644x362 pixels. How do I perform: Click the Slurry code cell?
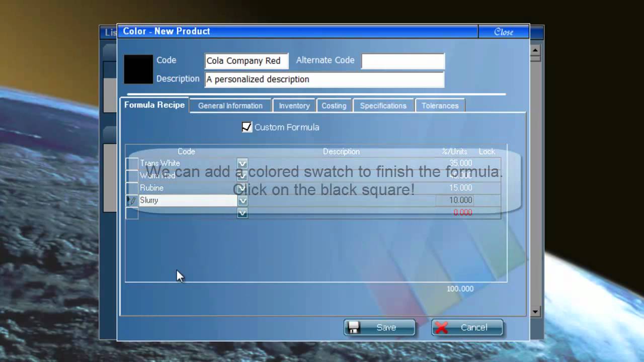point(188,201)
